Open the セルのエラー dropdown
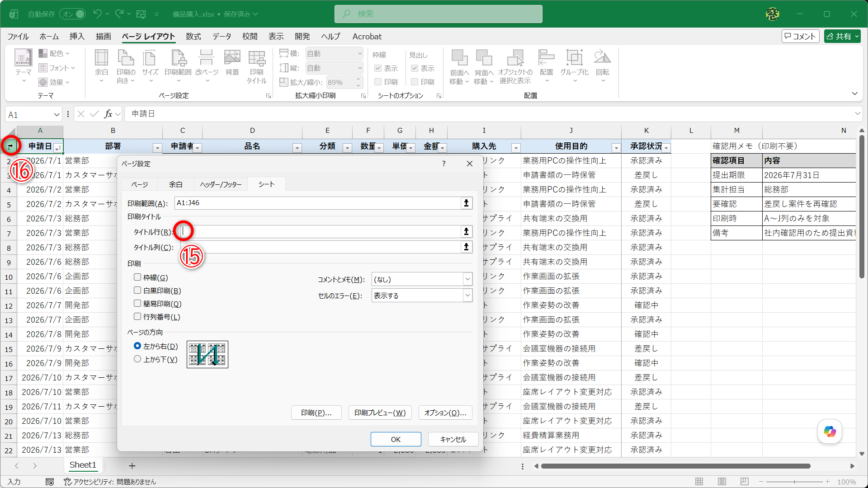This screenshot has width=868, height=488. tap(422, 296)
